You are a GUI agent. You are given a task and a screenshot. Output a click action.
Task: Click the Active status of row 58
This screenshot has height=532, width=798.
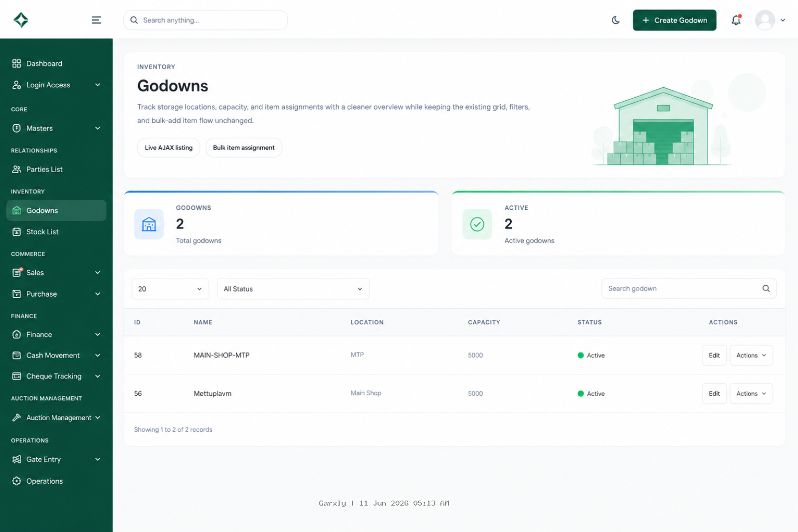[591, 355]
